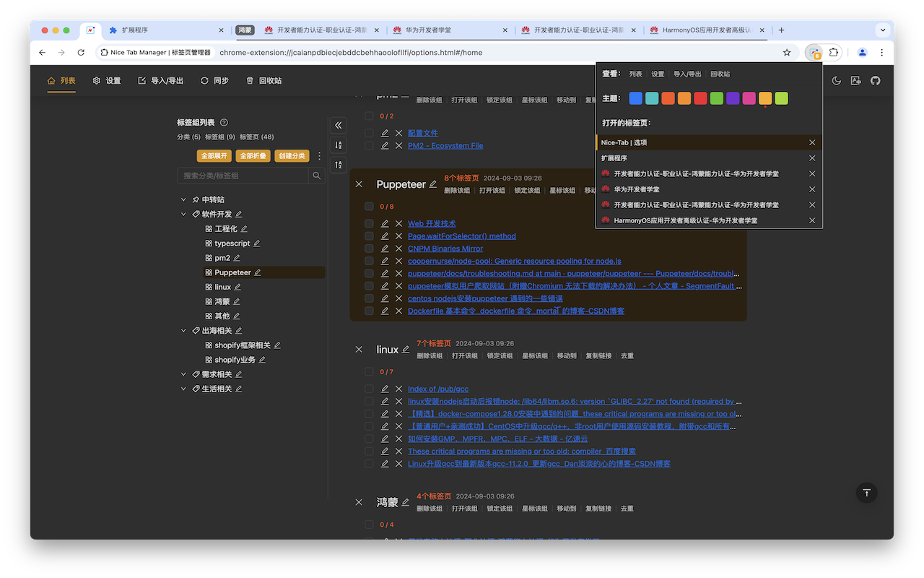Toggle dark mode with the moon icon
This screenshot has height=578, width=924.
(x=836, y=80)
